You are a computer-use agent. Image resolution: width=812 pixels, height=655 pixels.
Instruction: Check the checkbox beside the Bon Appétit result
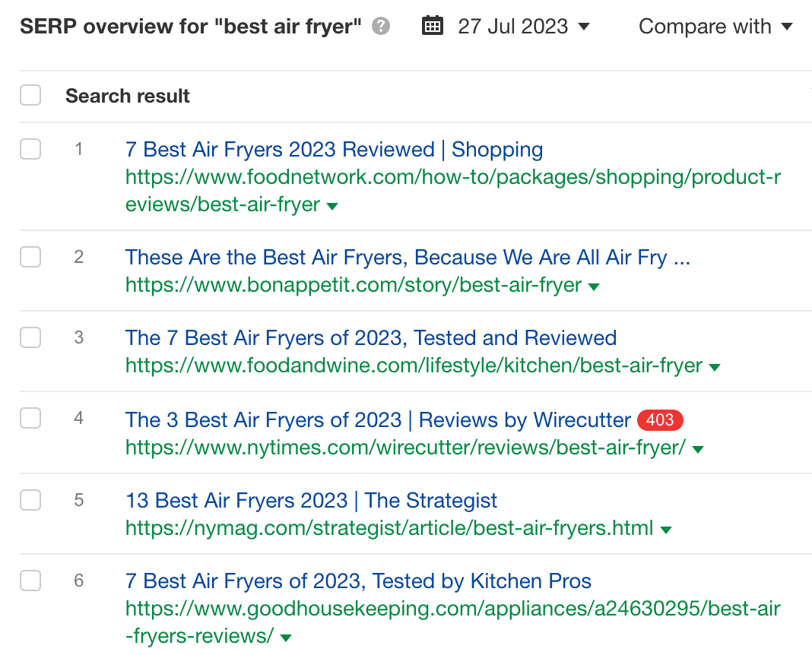coord(30,257)
